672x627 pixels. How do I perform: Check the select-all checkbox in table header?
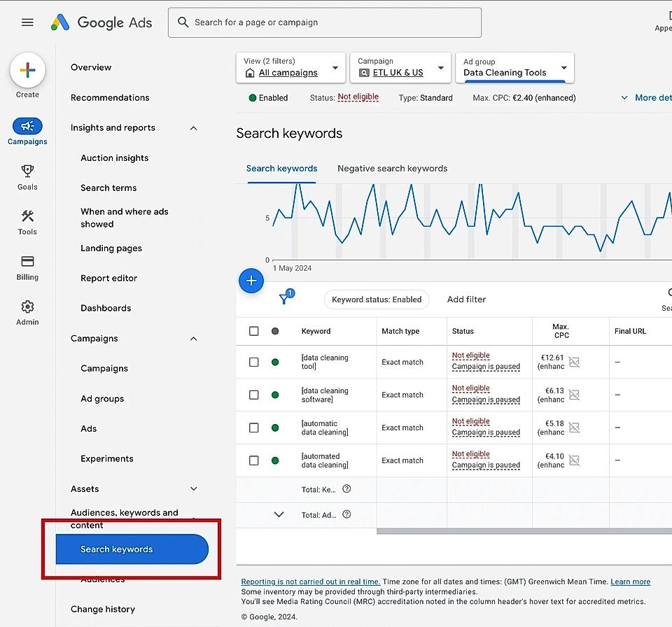(254, 331)
